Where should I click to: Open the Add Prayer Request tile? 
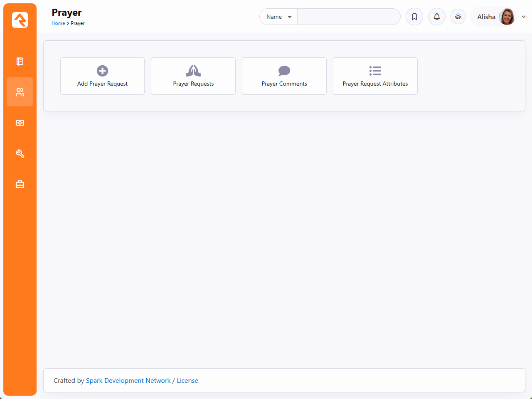click(x=102, y=76)
